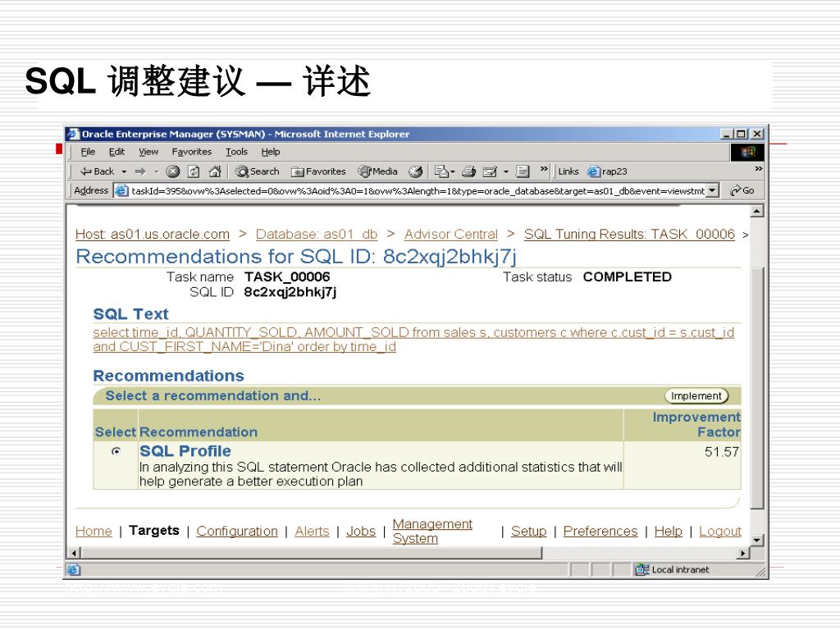
Task: Click the Links toolbar label
Action: [x=568, y=171]
